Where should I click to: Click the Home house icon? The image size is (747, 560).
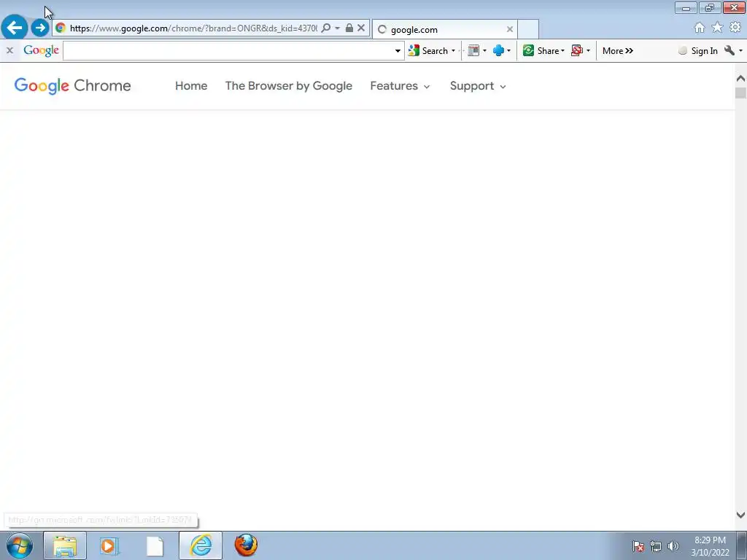pos(700,28)
